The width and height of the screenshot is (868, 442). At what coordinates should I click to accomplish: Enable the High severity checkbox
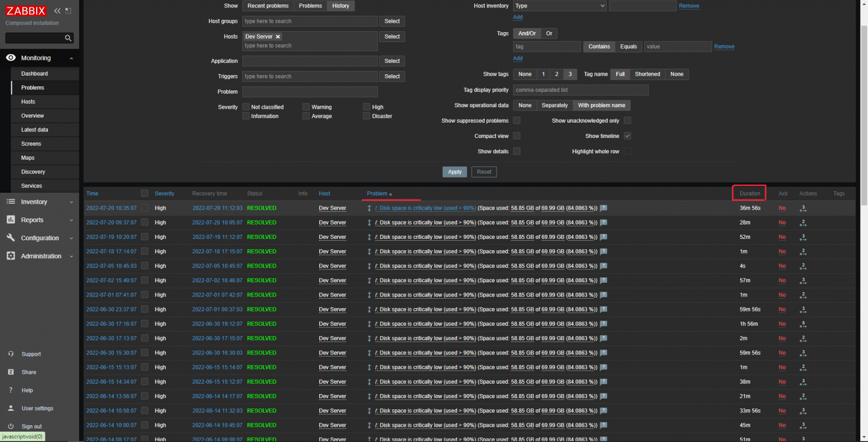(367, 107)
